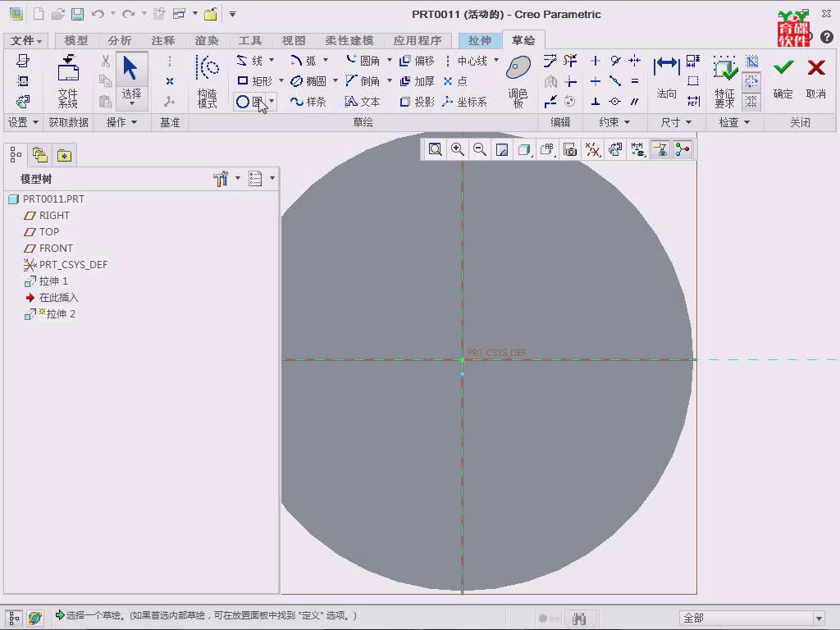Screen dimensions: 840x630
Task: Apply the Parallel constraint icon
Action: 635,101
